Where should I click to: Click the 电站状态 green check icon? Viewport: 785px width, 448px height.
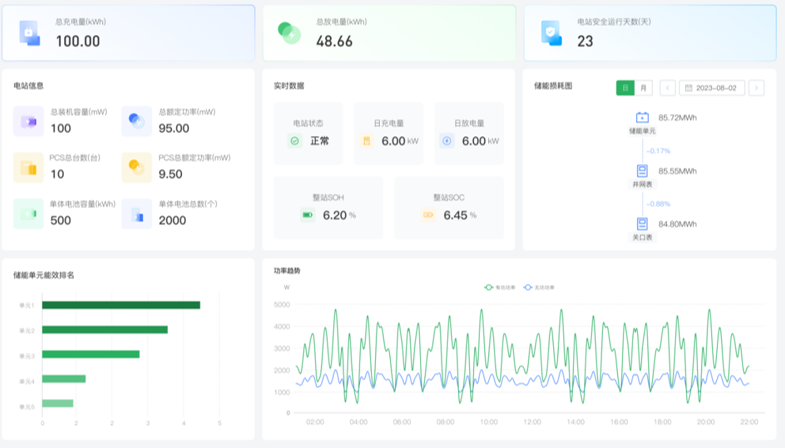pos(295,141)
